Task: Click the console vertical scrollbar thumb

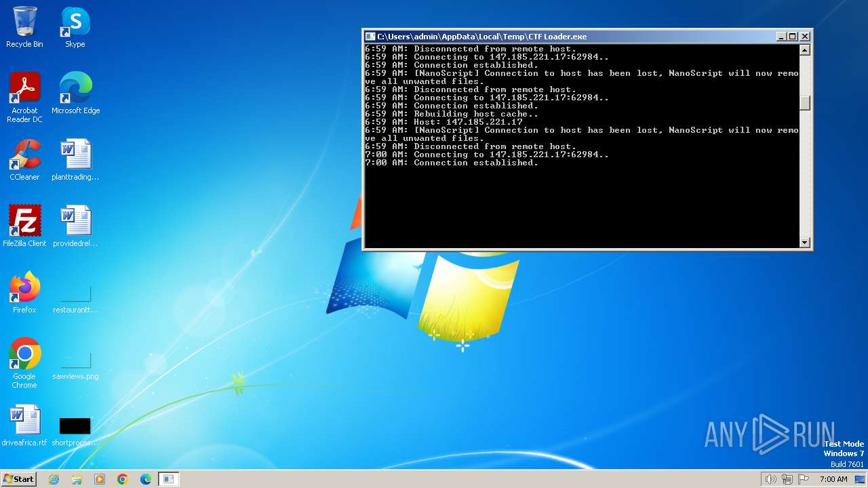Action: (x=805, y=102)
